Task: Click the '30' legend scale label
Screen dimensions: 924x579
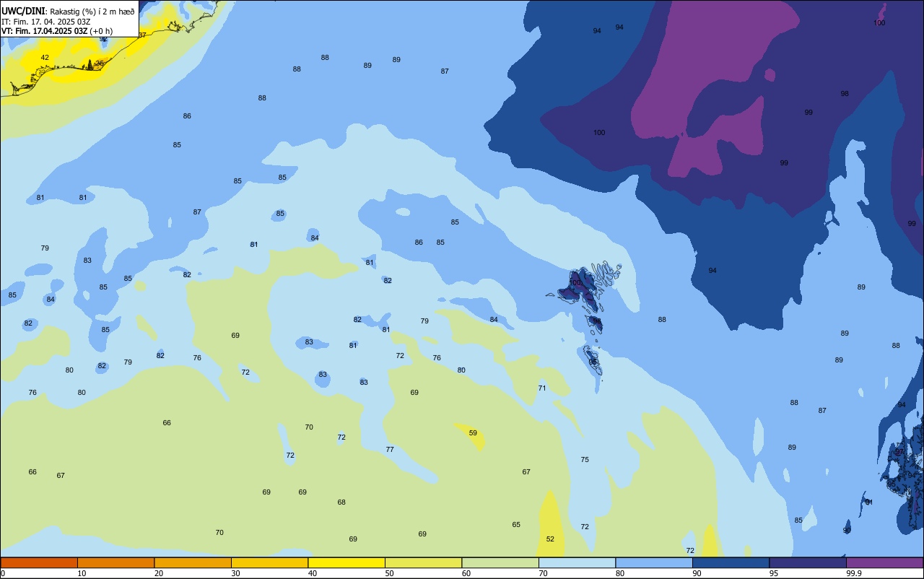Action: pyautogui.click(x=235, y=573)
